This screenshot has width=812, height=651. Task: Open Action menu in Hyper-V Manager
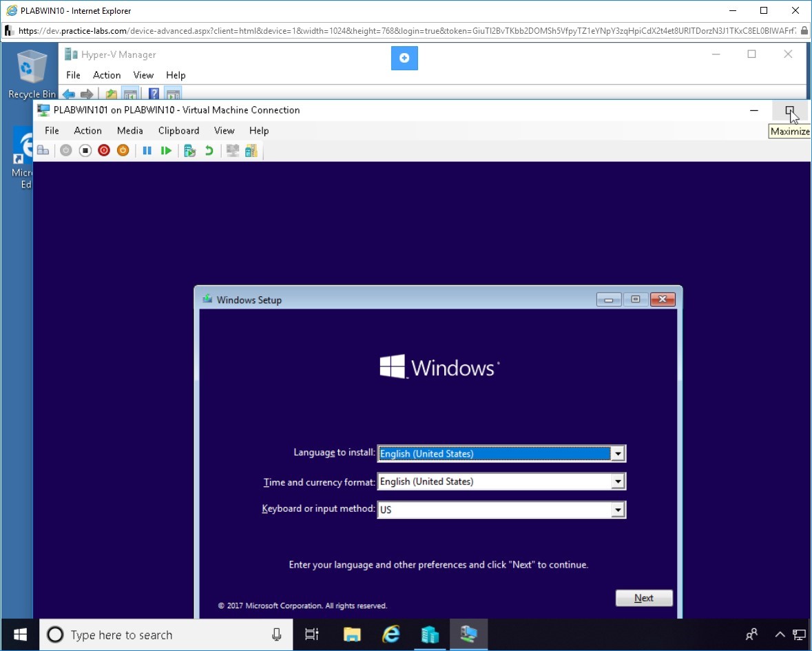pos(107,75)
